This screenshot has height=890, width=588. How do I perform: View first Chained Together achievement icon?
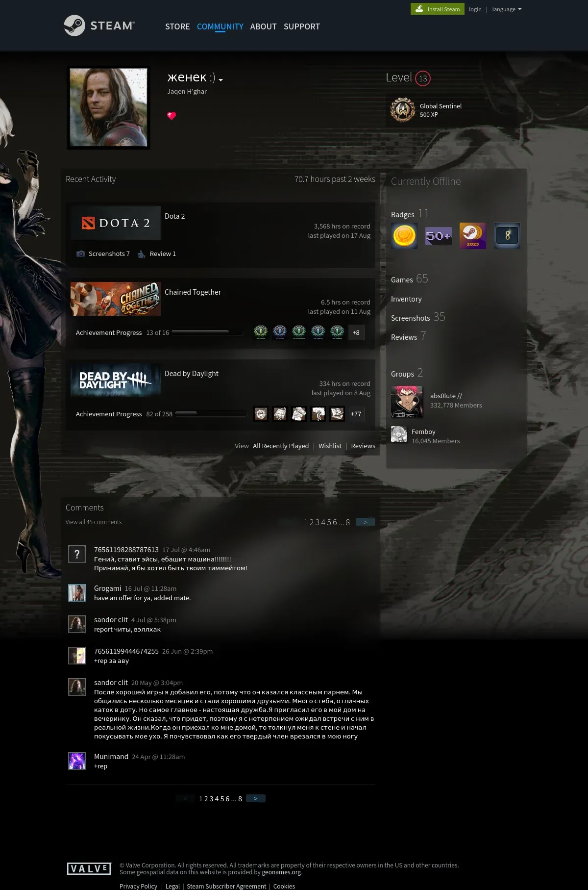[261, 332]
